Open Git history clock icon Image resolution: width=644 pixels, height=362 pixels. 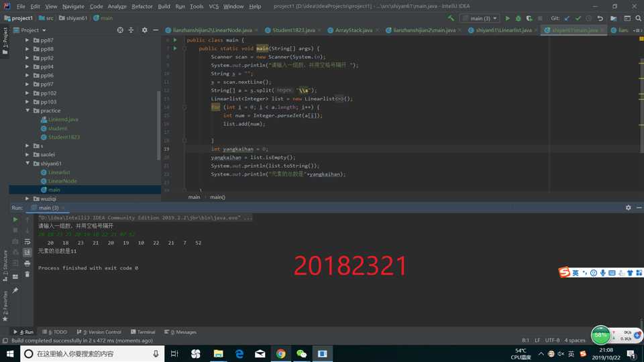click(588, 18)
